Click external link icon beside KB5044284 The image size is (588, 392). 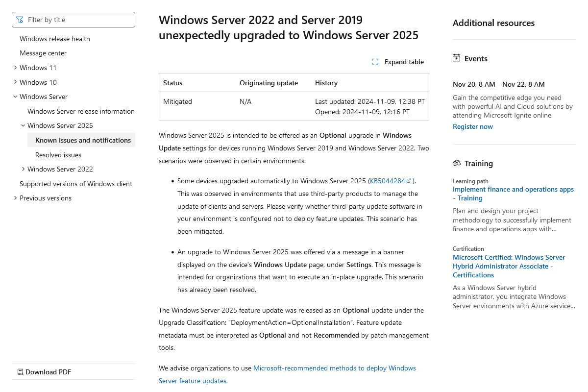pyautogui.click(x=409, y=181)
